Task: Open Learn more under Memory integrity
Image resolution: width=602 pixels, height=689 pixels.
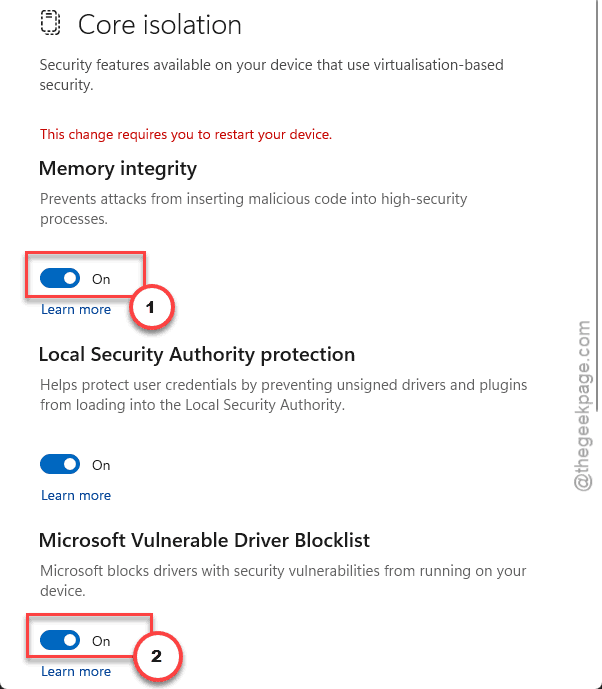Action: click(76, 309)
